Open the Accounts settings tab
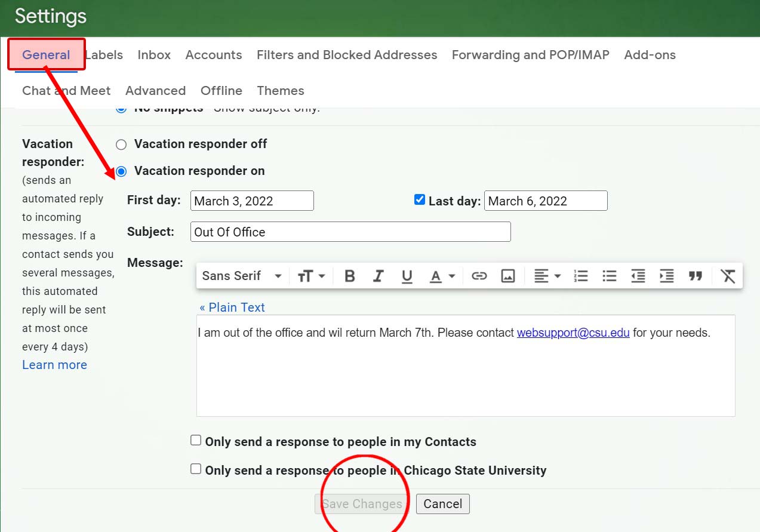This screenshot has height=532, width=760. coord(214,55)
